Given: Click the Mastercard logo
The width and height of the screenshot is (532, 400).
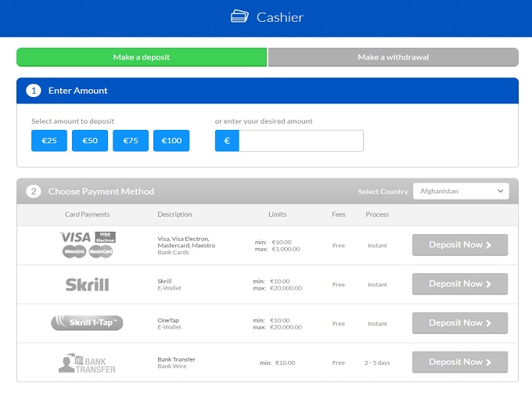Looking at the screenshot, I should (101, 251).
